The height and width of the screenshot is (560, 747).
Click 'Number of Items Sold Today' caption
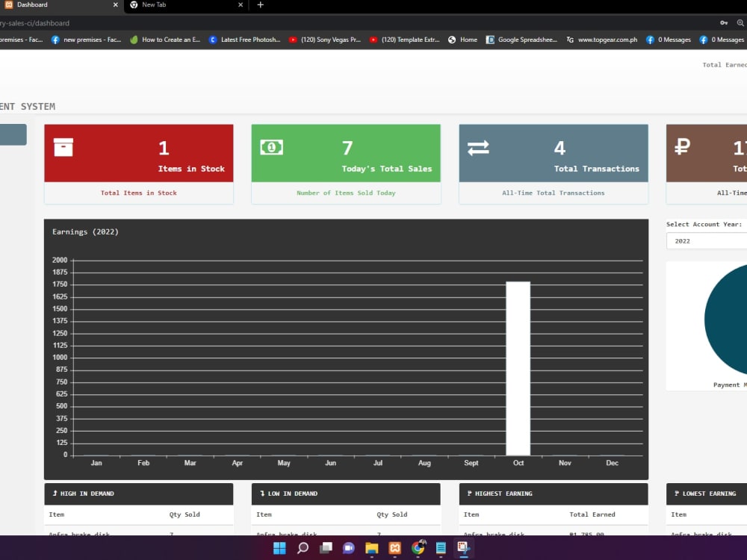tap(346, 193)
